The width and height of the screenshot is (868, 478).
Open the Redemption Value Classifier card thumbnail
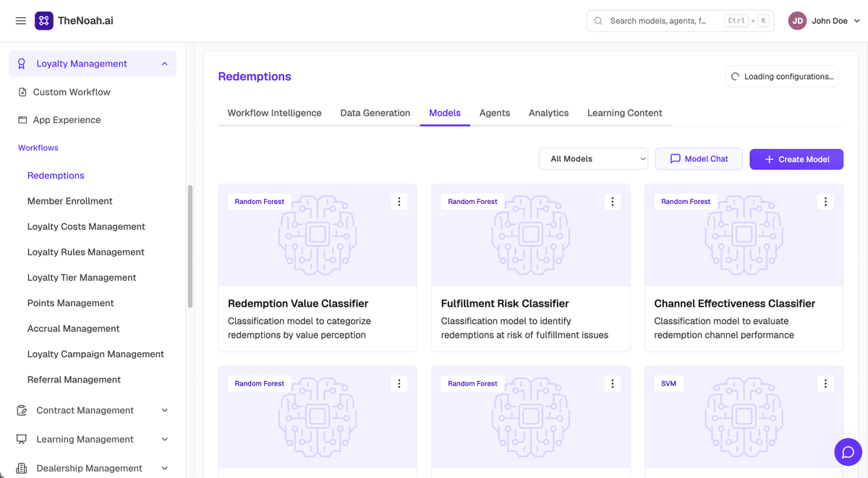318,235
